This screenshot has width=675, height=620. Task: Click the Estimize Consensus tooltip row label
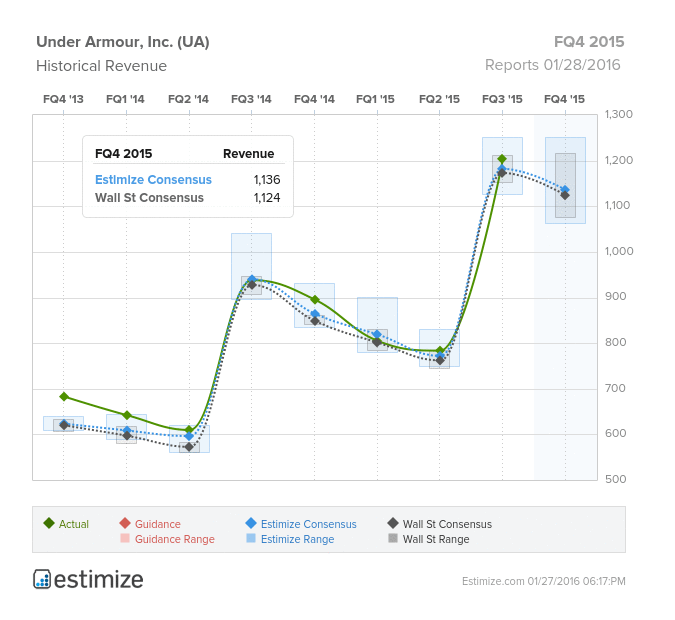[153, 180]
